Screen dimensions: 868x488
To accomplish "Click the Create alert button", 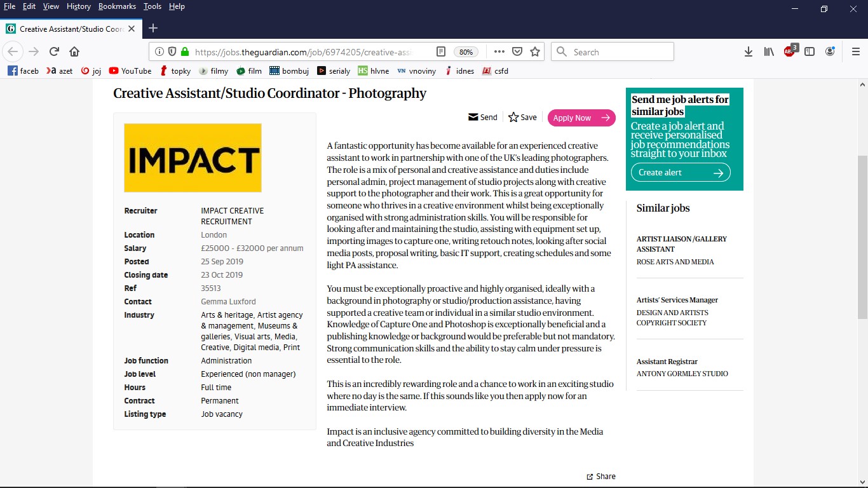I will pos(681,173).
